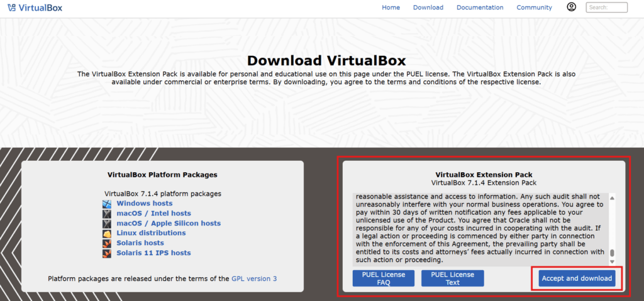Viewport: 644px width, 301px height.
Task: Visit the Community navigation item
Action: tap(534, 8)
